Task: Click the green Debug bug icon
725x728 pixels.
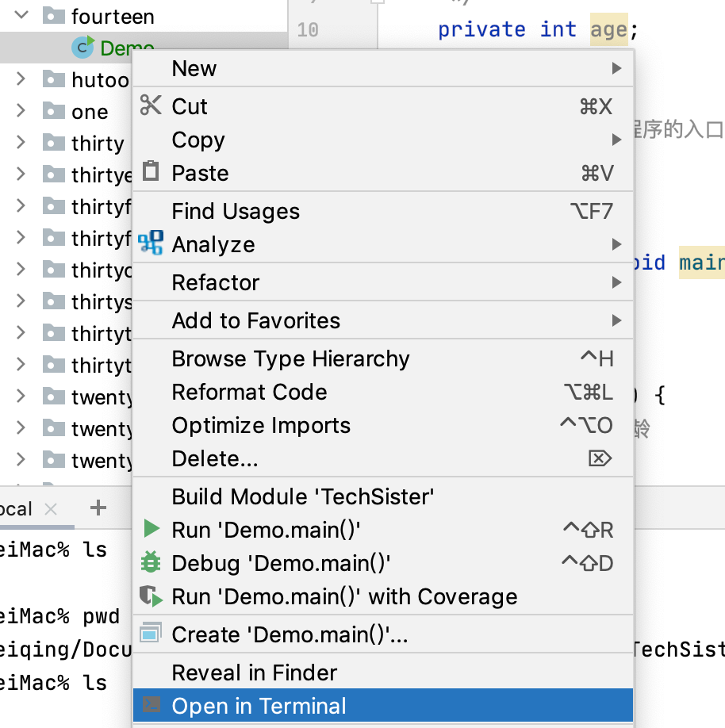Action: click(150, 563)
